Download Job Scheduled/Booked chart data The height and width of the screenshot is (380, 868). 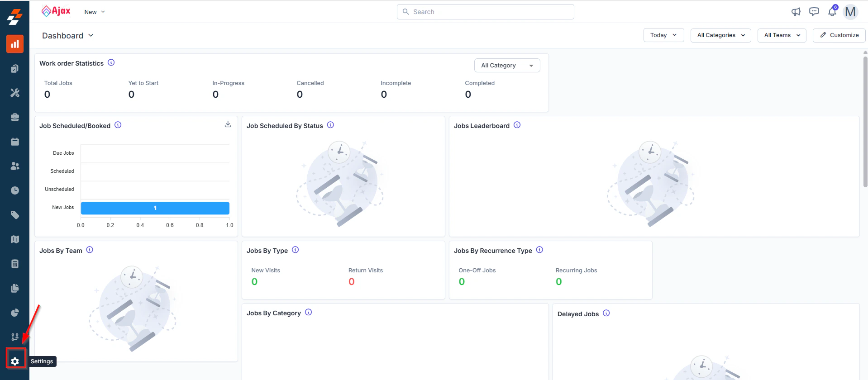(228, 124)
